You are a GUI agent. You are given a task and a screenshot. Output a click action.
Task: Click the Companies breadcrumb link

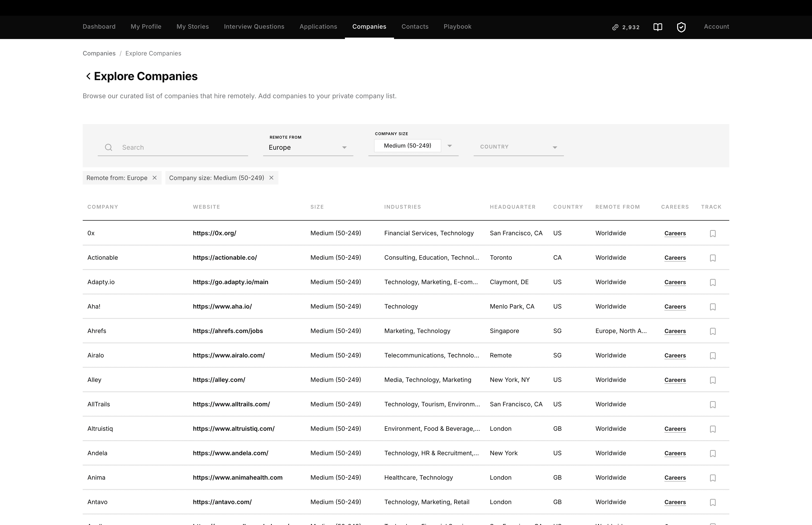coord(99,53)
